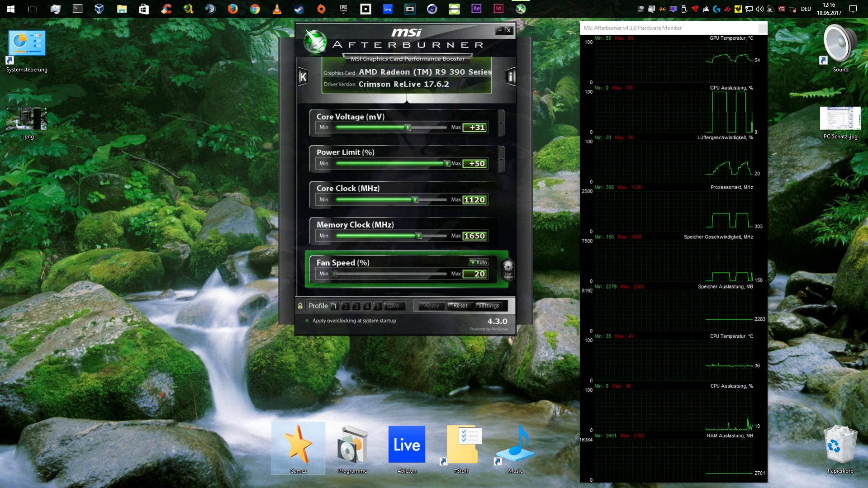Open Task View in the taskbar
868x488 pixels.
pos(33,9)
